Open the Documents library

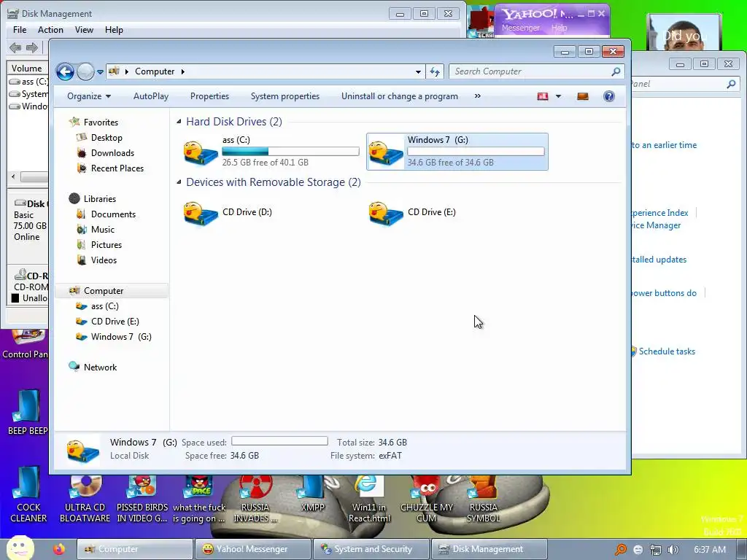pyautogui.click(x=113, y=214)
